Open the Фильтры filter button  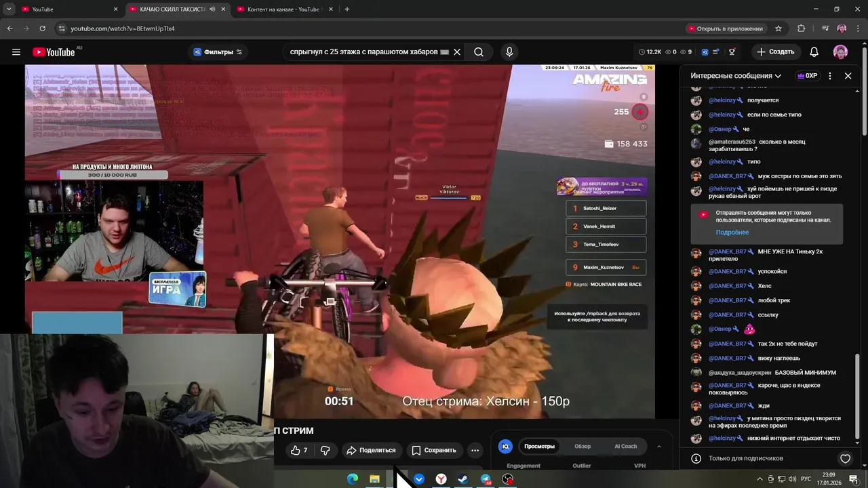coord(218,52)
